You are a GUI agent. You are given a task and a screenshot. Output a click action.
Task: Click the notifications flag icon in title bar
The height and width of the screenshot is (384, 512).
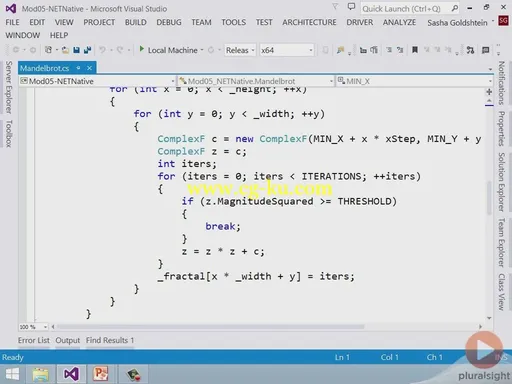coord(335,7)
